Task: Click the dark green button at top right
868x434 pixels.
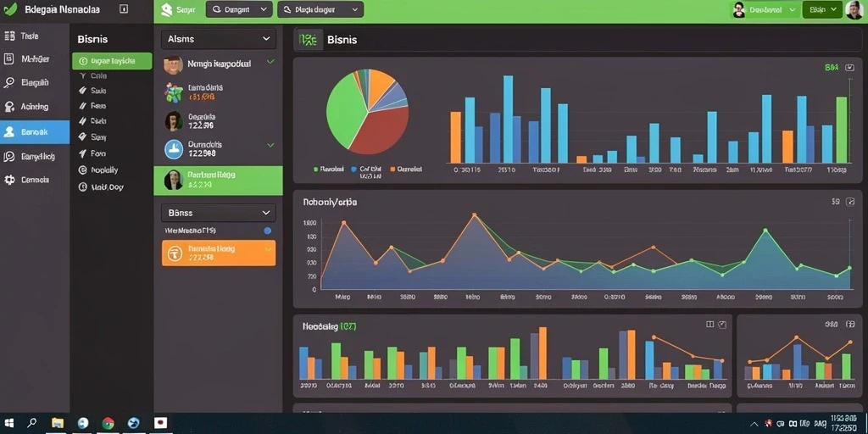Action: pyautogui.click(x=822, y=9)
